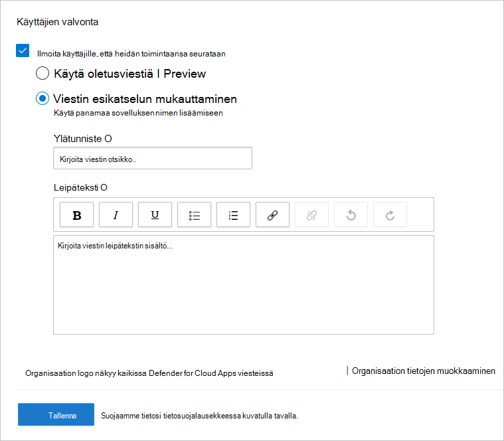Select Viestin esikatselun mukauttaminen radio option

42,98
